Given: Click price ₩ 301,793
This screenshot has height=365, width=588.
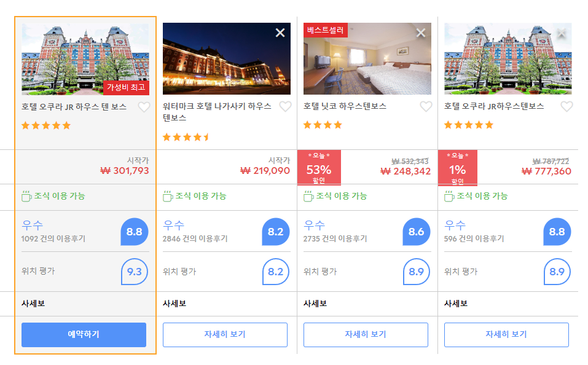Looking at the screenshot, I should [125, 171].
